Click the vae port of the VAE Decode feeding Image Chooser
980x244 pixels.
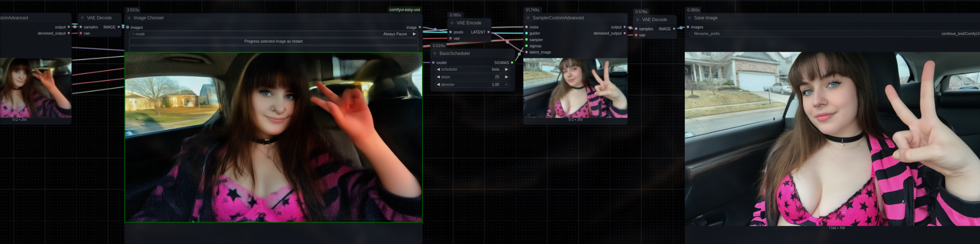click(81, 33)
